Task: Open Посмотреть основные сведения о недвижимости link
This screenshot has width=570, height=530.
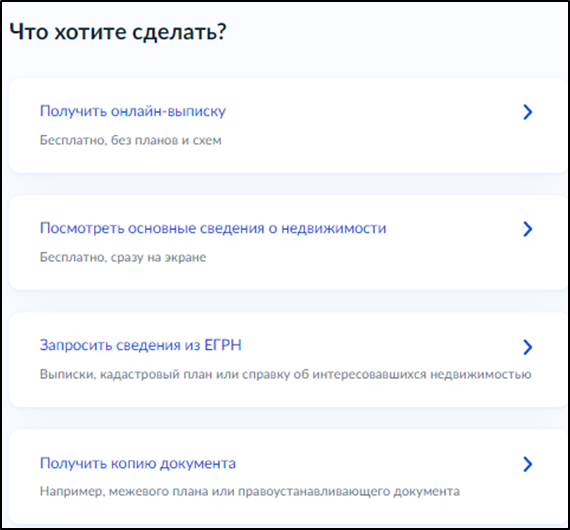Action: point(213,228)
